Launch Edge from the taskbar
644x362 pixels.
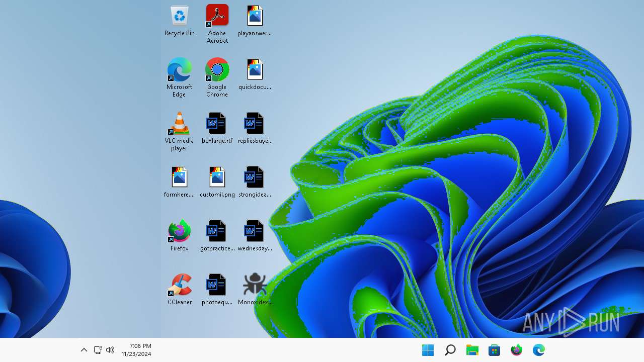click(x=539, y=350)
